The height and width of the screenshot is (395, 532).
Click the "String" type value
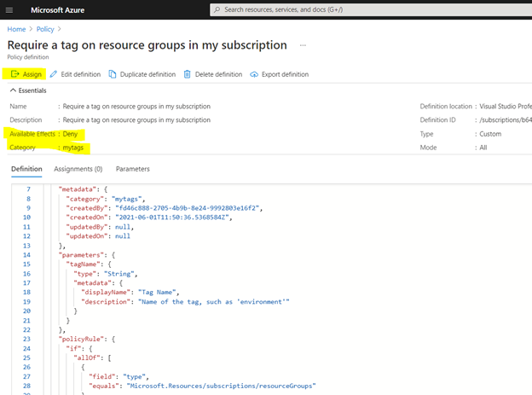[x=119, y=273]
